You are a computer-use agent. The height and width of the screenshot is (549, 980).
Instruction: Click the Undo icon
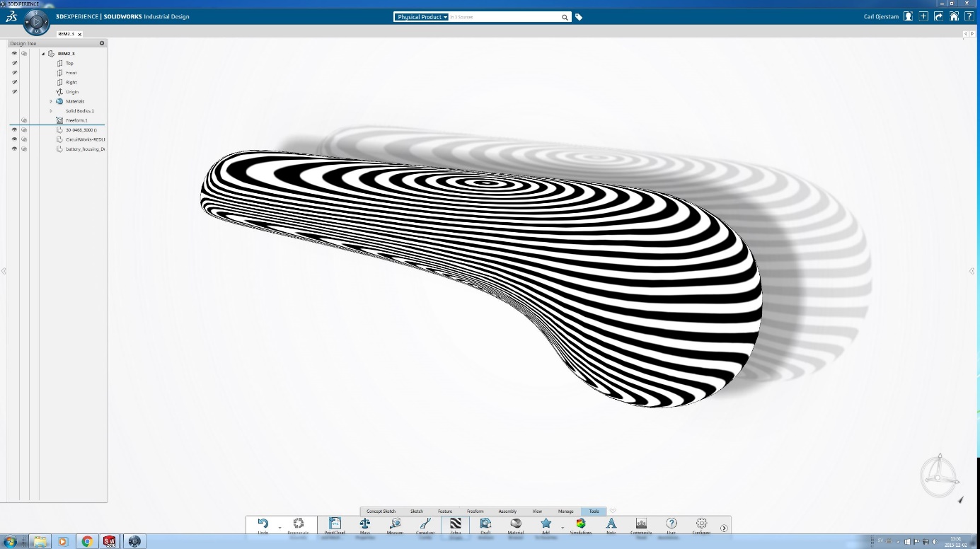tap(262, 524)
